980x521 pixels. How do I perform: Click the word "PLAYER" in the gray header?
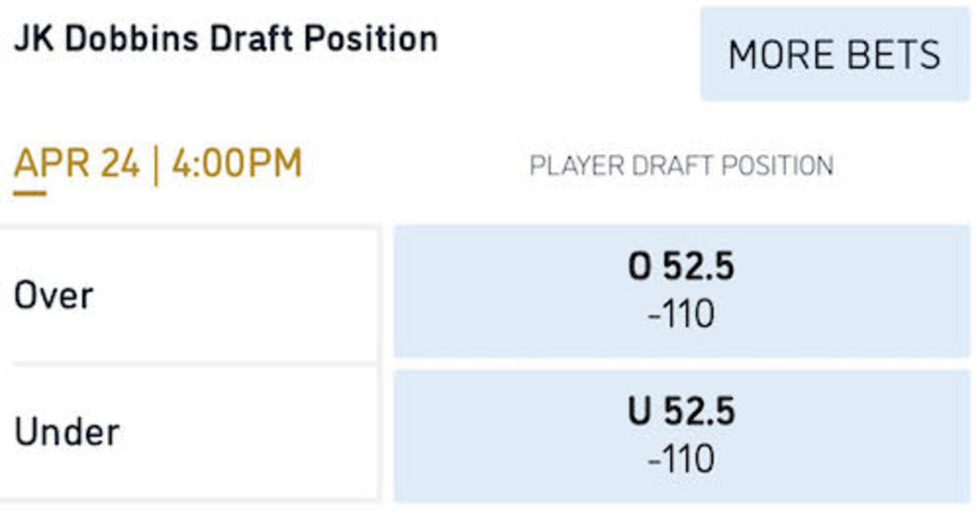point(574,166)
